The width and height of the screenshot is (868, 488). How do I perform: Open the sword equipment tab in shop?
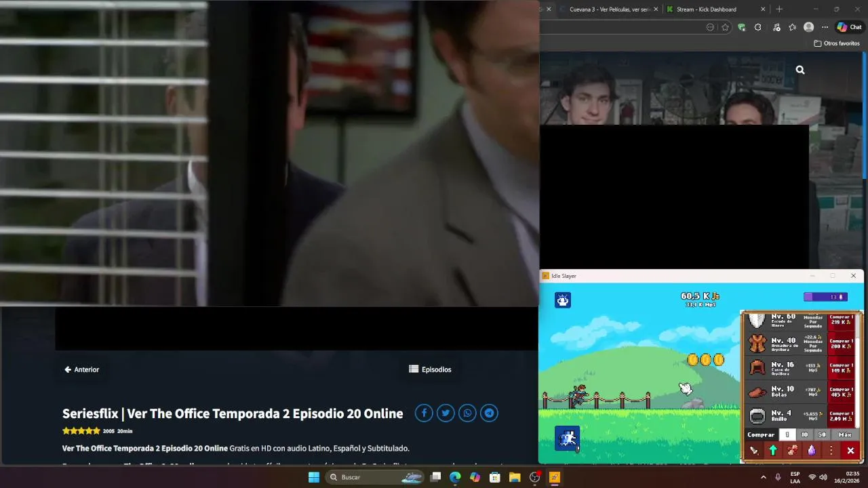753,451
